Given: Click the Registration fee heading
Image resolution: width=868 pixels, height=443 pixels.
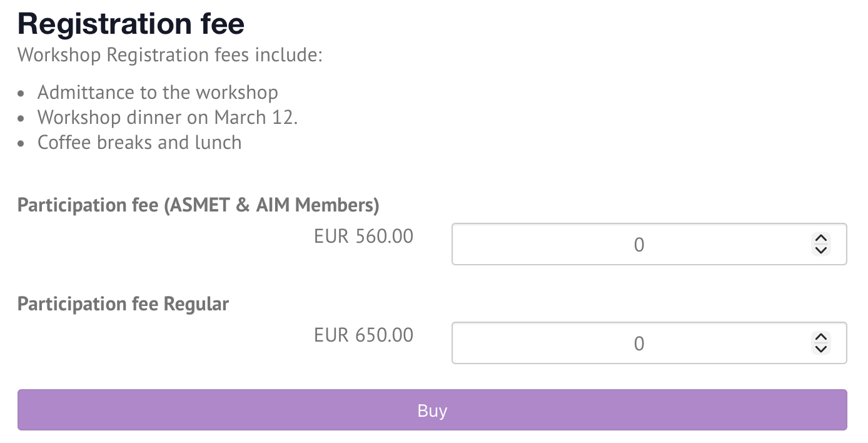Looking at the screenshot, I should [x=131, y=24].
